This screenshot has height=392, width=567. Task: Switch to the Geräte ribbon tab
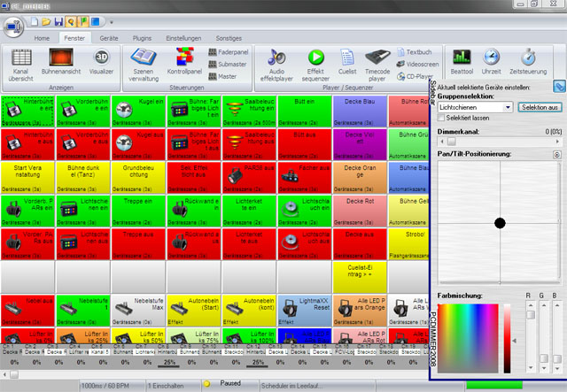click(109, 39)
